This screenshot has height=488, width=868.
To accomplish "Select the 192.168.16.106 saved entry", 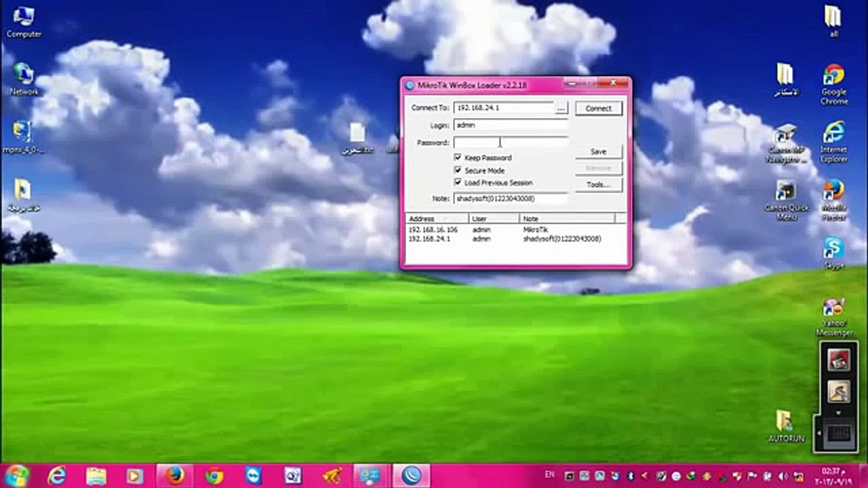I will pyautogui.click(x=515, y=230).
